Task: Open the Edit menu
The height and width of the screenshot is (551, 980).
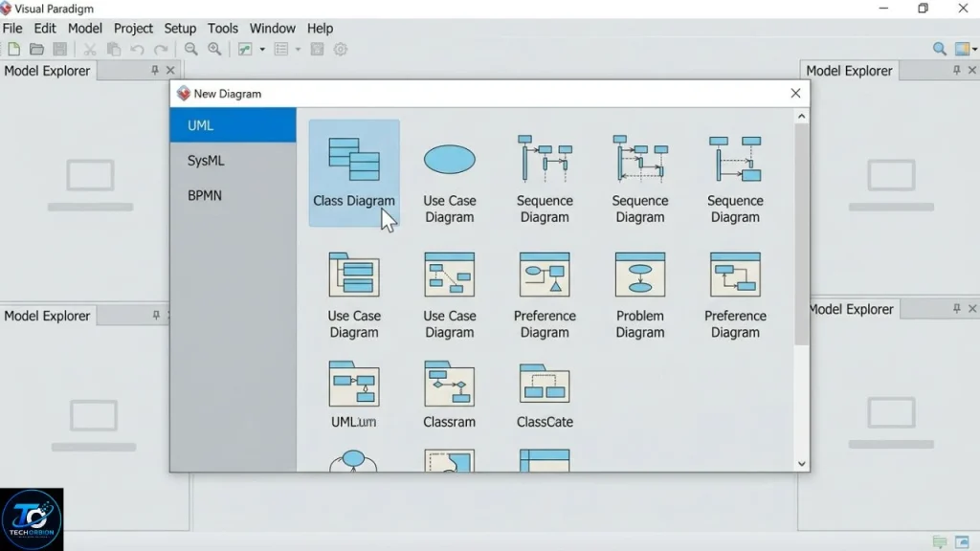Action: [x=45, y=28]
